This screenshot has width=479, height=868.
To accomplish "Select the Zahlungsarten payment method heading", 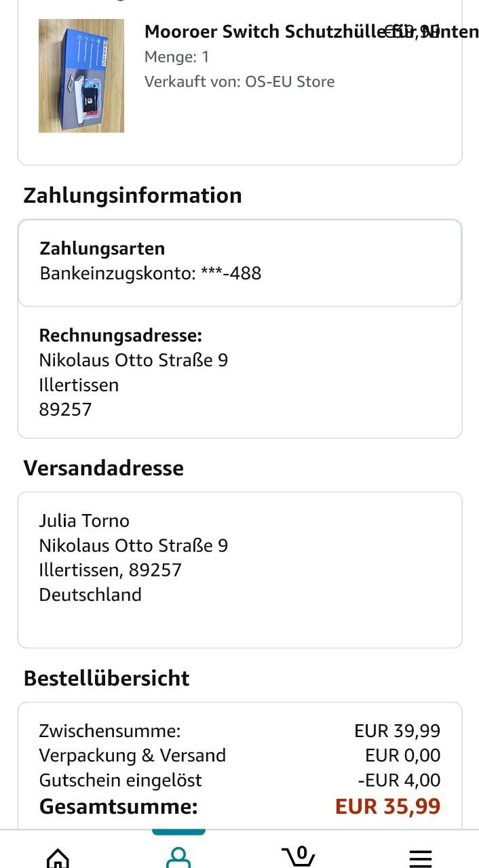I will (102, 249).
